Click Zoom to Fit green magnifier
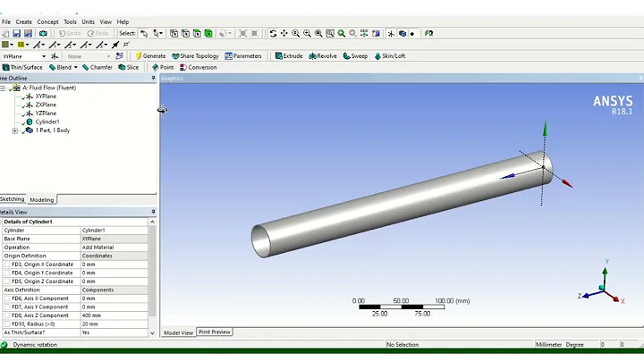 point(342,33)
